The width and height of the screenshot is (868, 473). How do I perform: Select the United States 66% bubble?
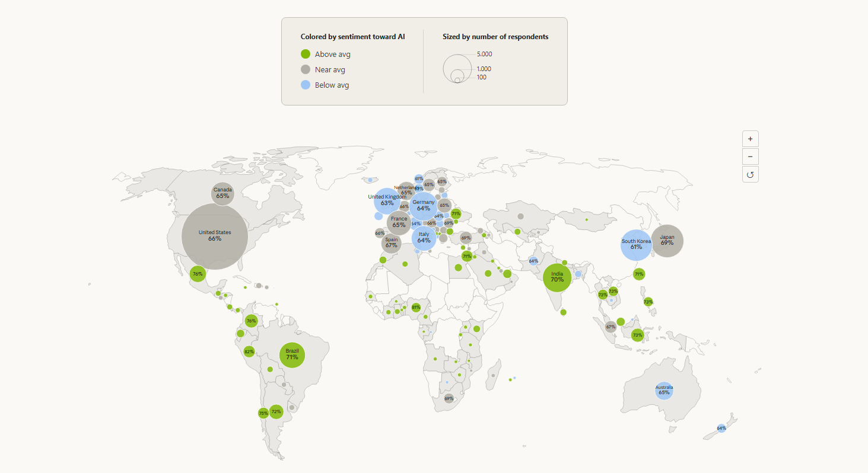click(215, 236)
